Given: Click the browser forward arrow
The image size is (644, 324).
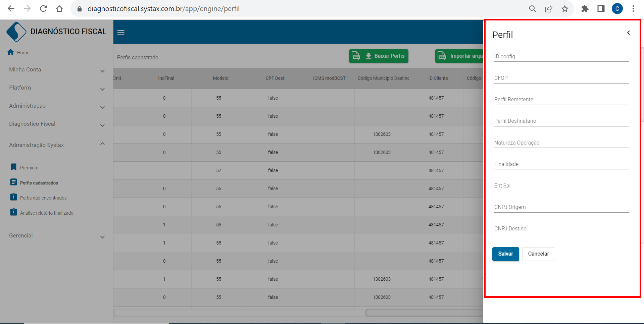Looking at the screenshot, I should click(x=27, y=9).
